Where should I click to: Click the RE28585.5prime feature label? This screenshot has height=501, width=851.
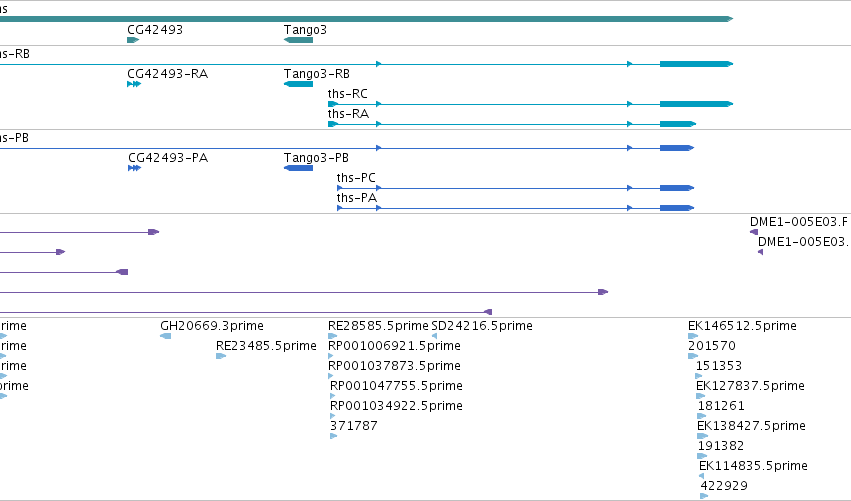click(378, 326)
